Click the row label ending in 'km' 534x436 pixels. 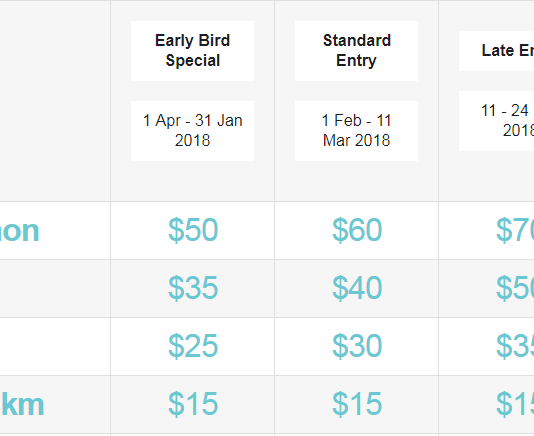coord(22,405)
